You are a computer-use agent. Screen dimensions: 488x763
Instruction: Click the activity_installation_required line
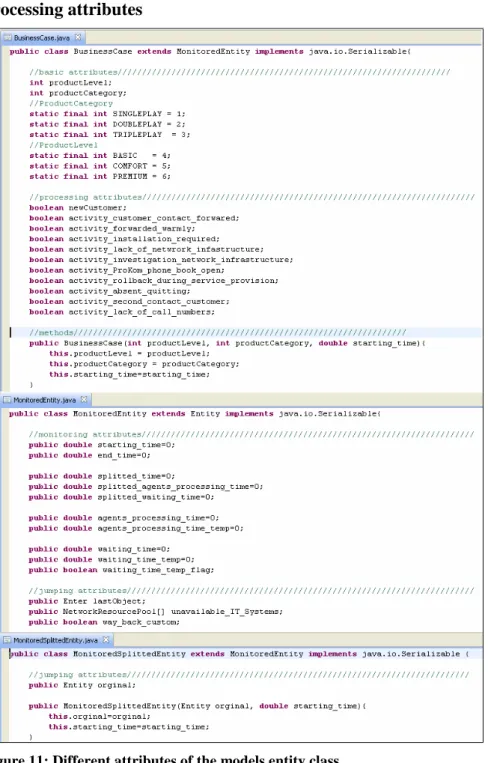pyautogui.click(x=125, y=239)
